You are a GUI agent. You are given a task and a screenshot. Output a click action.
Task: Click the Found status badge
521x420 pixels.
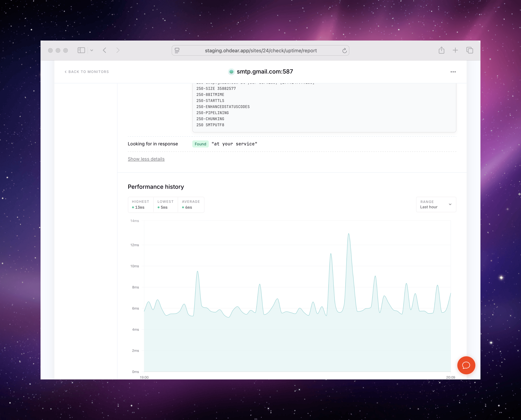(200, 144)
